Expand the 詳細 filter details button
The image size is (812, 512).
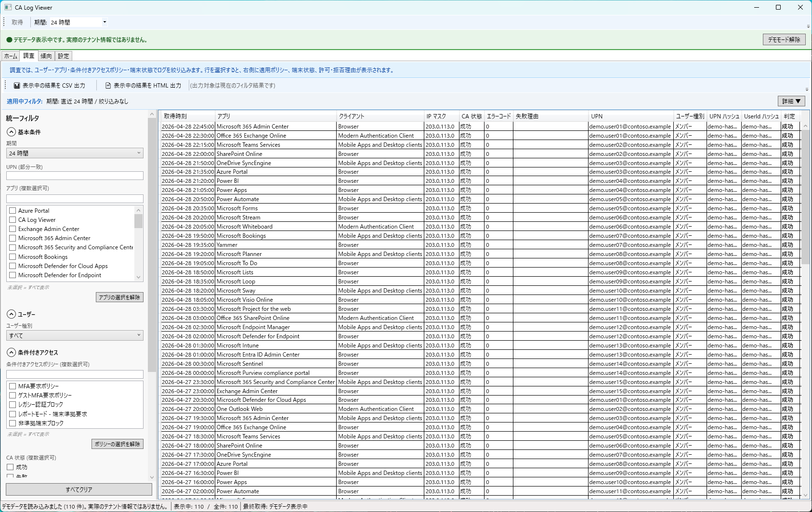(x=791, y=101)
